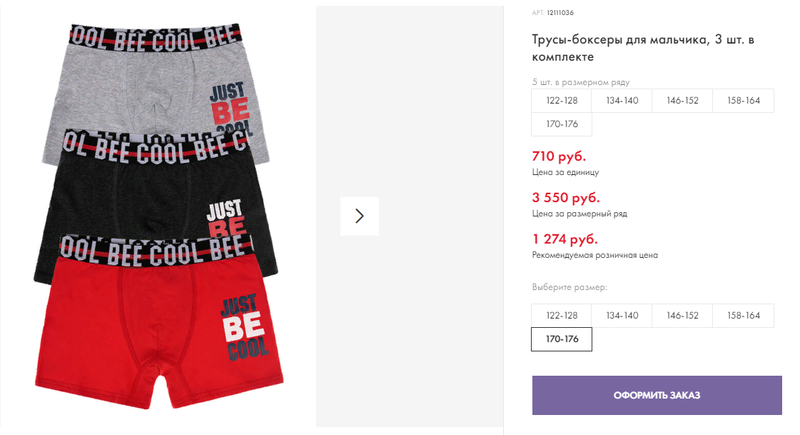The height and width of the screenshot is (435, 800).
Task: Choose size 146-152 under Выберите размер
Action: pyautogui.click(x=682, y=316)
